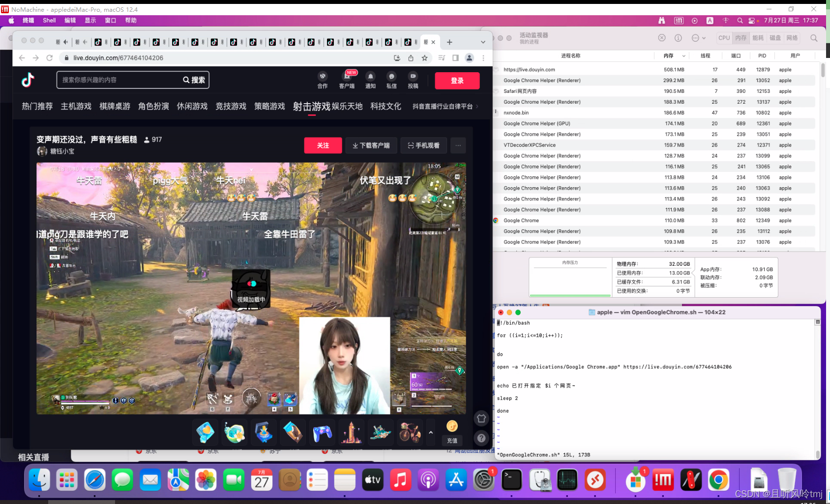The width and height of the screenshot is (830, 504).
Task: Bookmark this page with the star icon
Action: [424, 58]
